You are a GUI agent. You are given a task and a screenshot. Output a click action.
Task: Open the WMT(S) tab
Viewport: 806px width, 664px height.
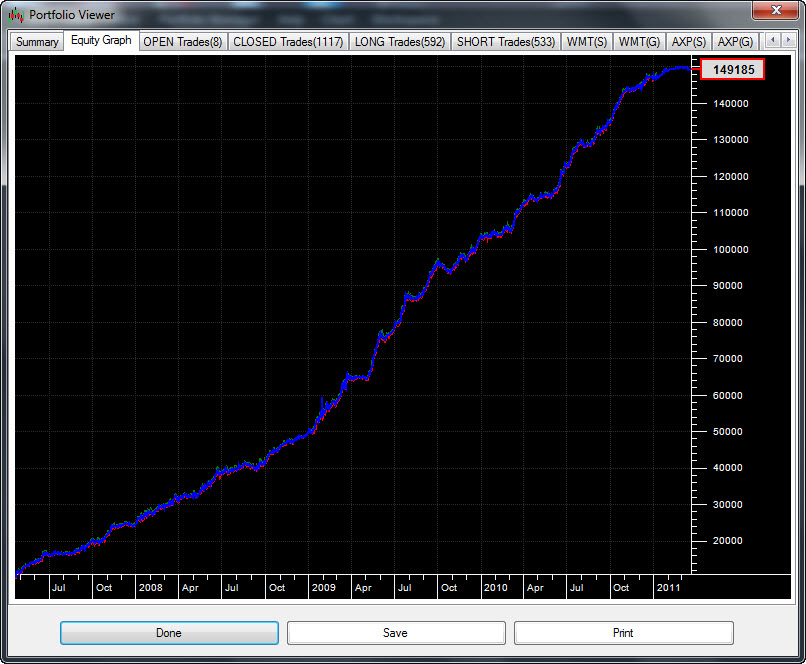point(587,42)
